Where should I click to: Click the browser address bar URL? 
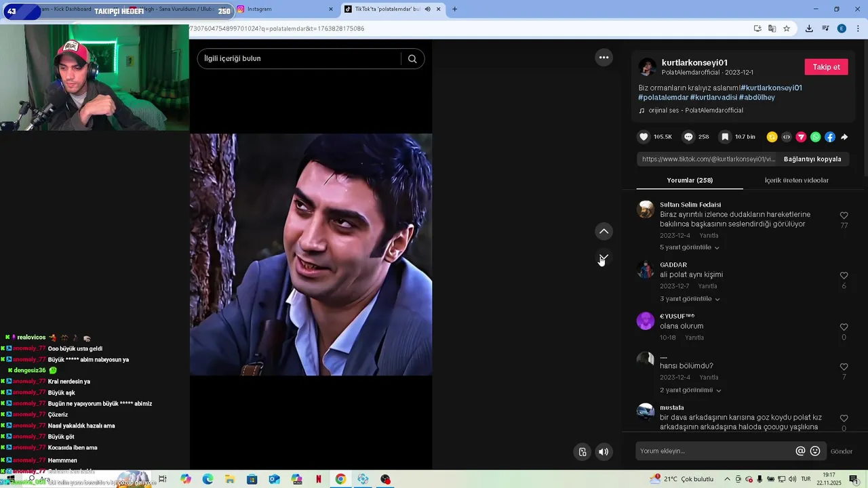click(277, 28)
